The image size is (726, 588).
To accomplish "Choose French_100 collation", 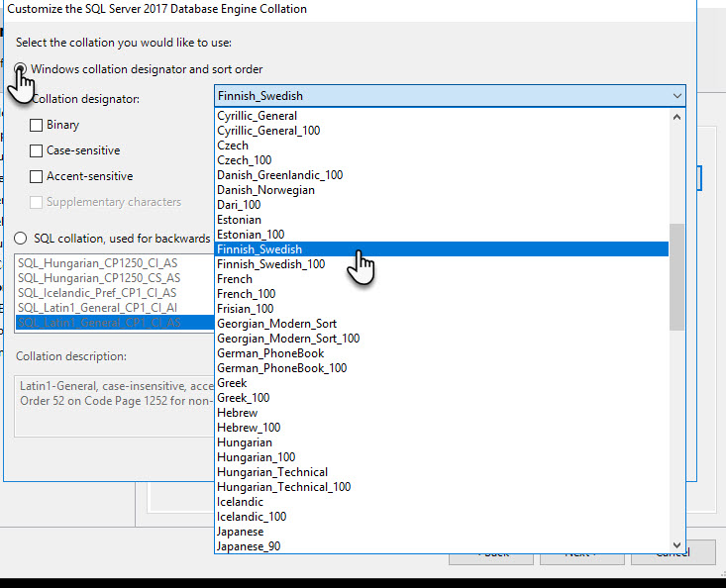I will coord(442,294).
